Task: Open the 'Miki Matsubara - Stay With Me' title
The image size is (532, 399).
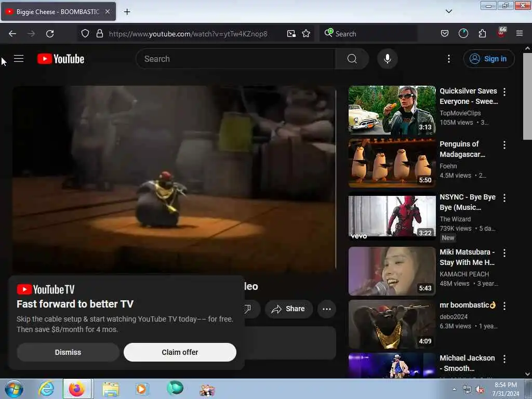Action: point(467,257)
